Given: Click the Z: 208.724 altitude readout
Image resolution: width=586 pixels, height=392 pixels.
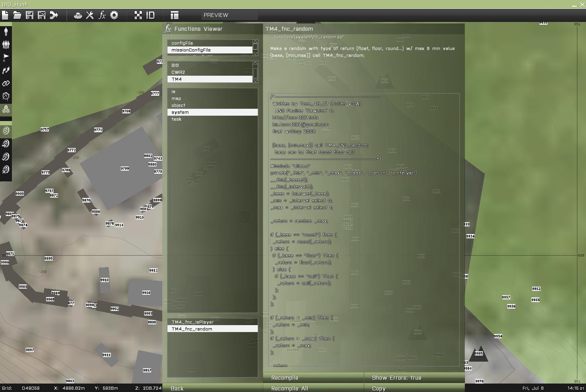Looking at the screenshot, I should click(148, 388).
